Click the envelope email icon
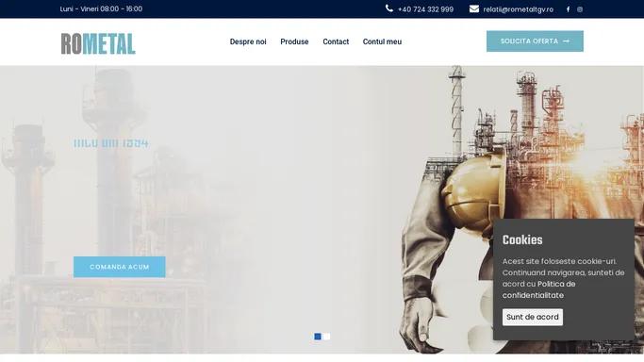This screenshot has width=644, height=362. pos(474,8)
